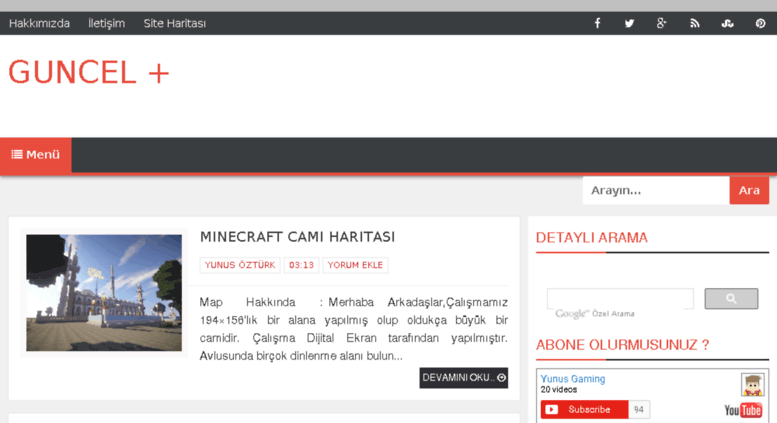Image resolution: width=777 pixels, height=423 pixels.
Task: Click the DETAYLI ARAMA heading
Action: (x=592, y=238)
